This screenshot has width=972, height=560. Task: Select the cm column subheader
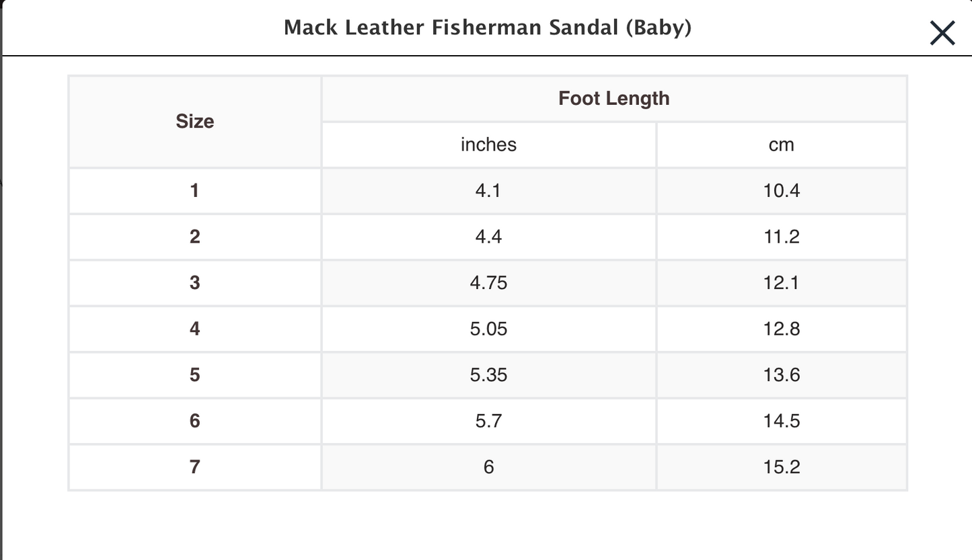(x=781, y=145)
